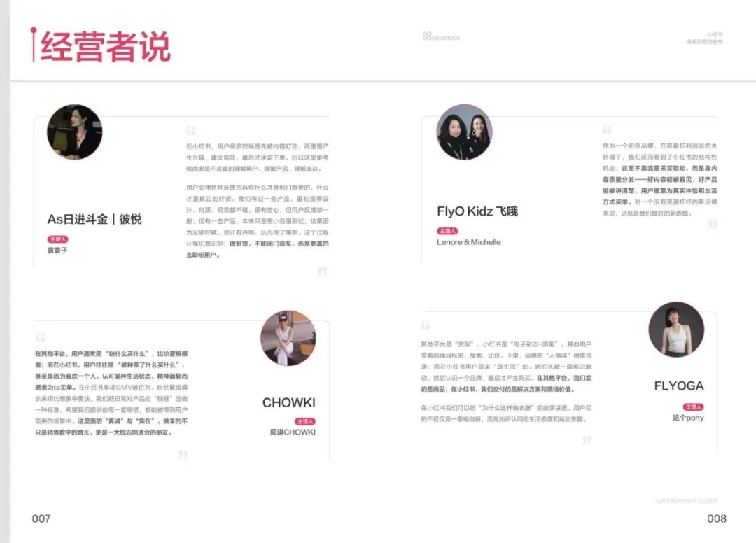The image size is (756, 543).
Task: Select the brand name FLYOGA
Action: (x=679, y=386)
